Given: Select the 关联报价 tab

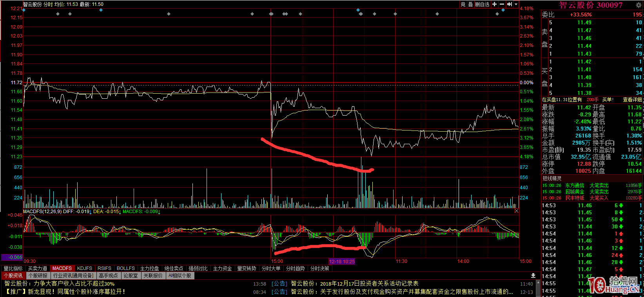Looking at the screenshot, I should 153,276.
